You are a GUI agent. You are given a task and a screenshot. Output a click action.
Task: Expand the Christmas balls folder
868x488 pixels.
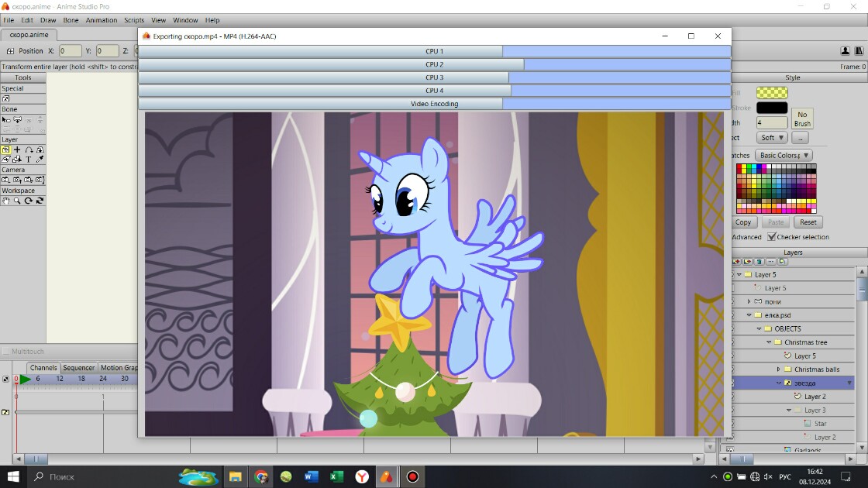778,369
